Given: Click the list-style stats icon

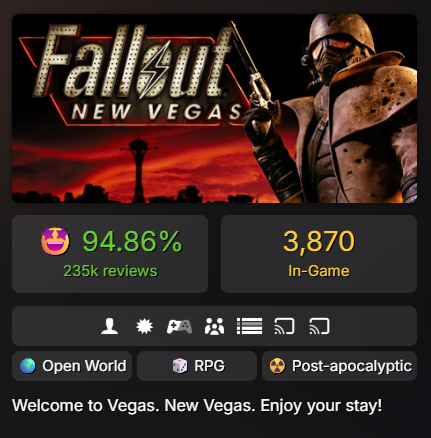Looking at the screenshot, I should tap(249, 326).
